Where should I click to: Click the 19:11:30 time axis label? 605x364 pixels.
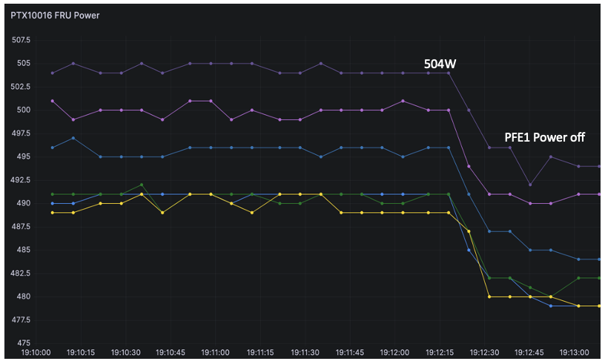tap(305, 352)
